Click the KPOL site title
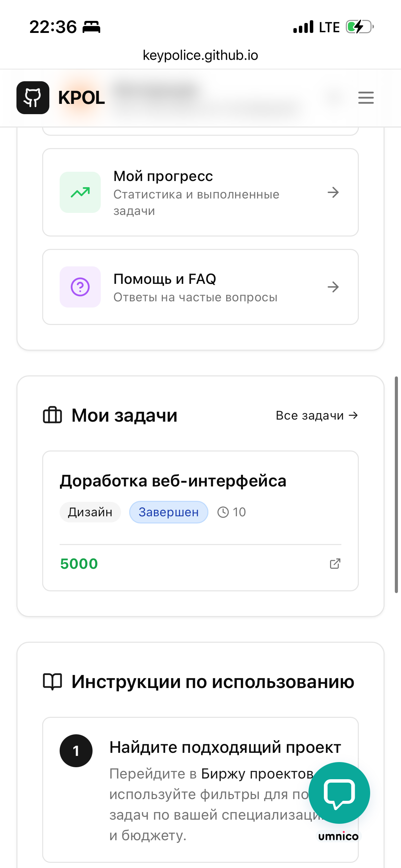The height and width of the screenshot is (868, 401). [81, 98]
